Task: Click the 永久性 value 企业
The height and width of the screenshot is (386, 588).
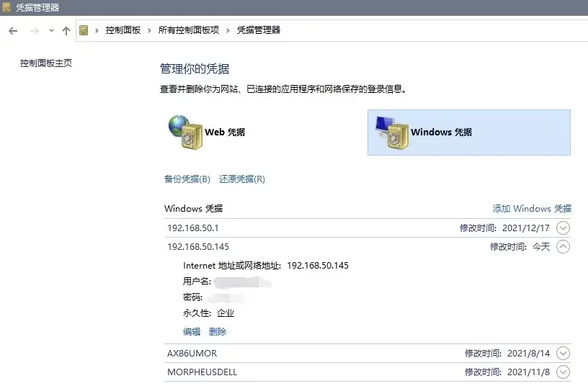Action: 226,313
